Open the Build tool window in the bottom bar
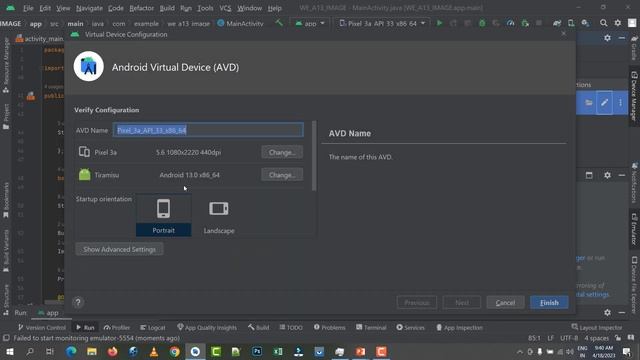 (x=258, y=327)
